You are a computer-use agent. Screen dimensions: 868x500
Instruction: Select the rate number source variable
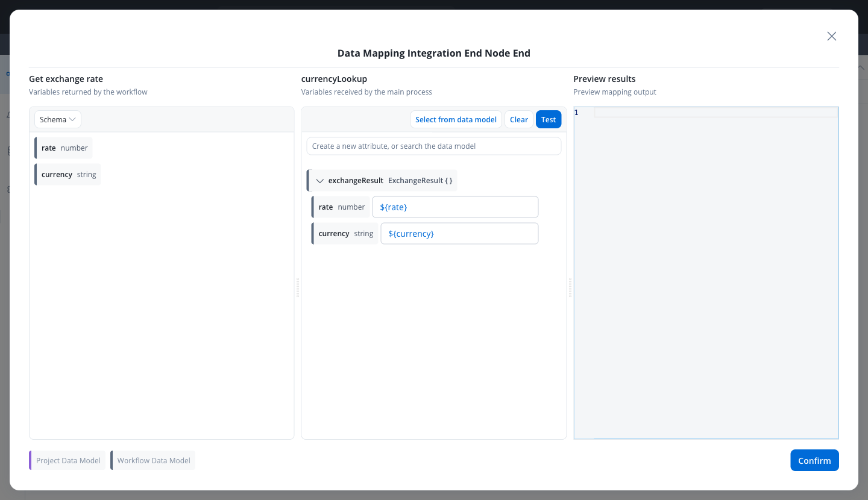pos(64,148)
